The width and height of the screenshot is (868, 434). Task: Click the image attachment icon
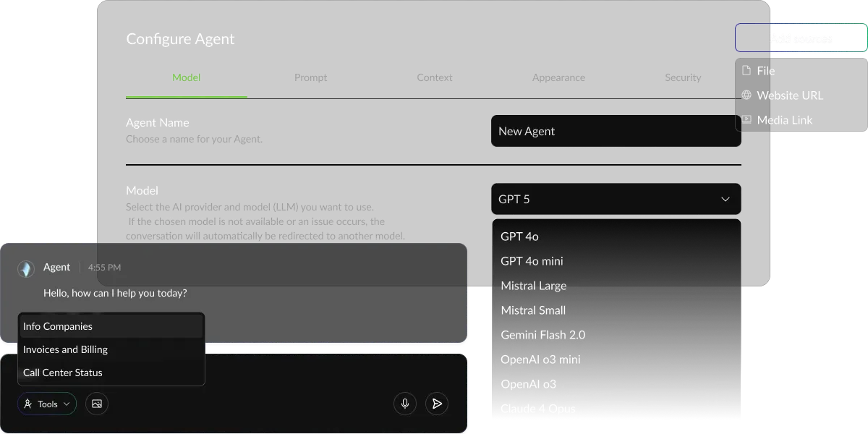pyautogui.click(x=97, y=404)
